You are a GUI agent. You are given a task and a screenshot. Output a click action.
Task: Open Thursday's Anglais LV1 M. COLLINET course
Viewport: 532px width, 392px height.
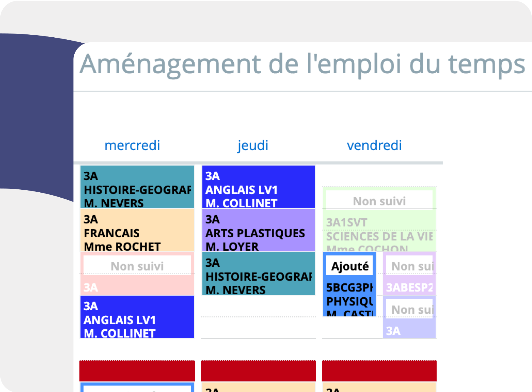[x=258, y=187]
